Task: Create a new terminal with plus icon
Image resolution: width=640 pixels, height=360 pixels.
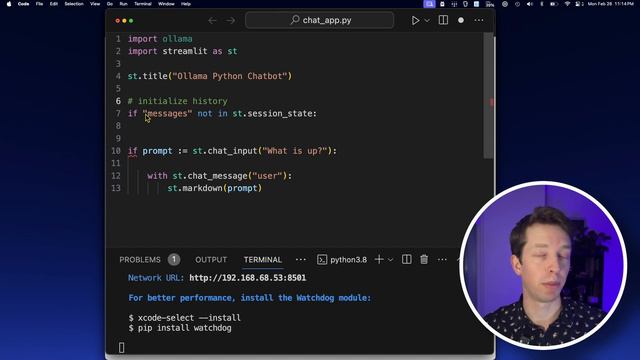Action: [x=379, y=259]
